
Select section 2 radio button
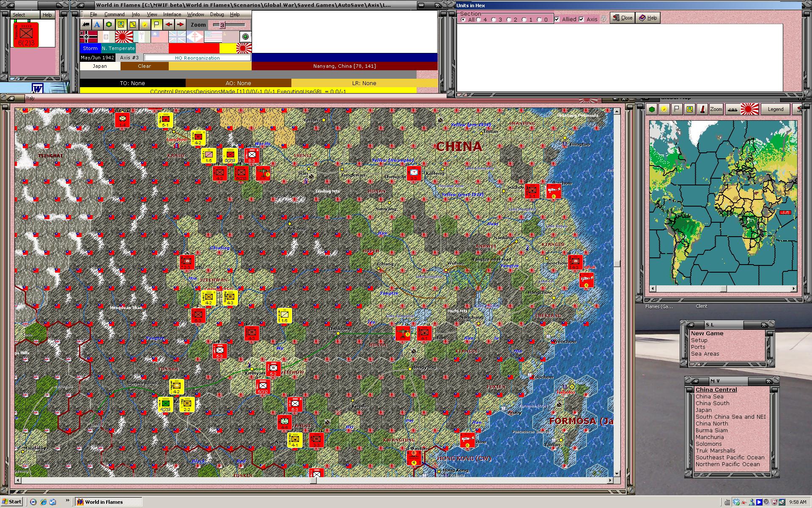[509, 19]
